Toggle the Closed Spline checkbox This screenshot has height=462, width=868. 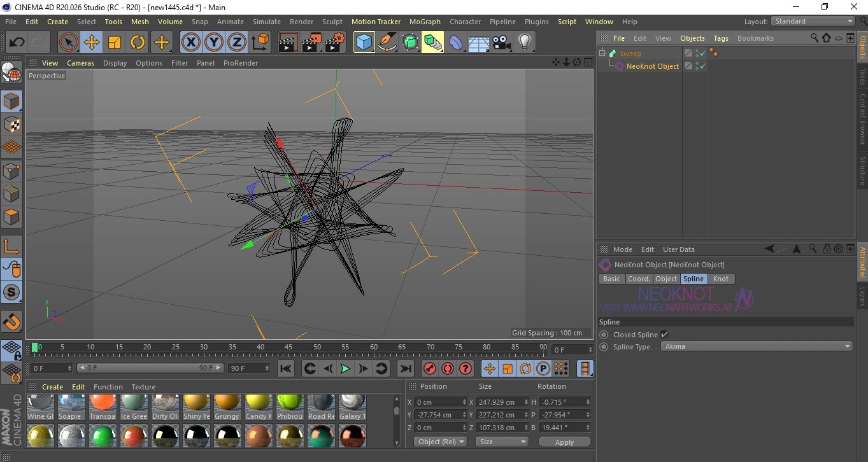tap(664, 335)
